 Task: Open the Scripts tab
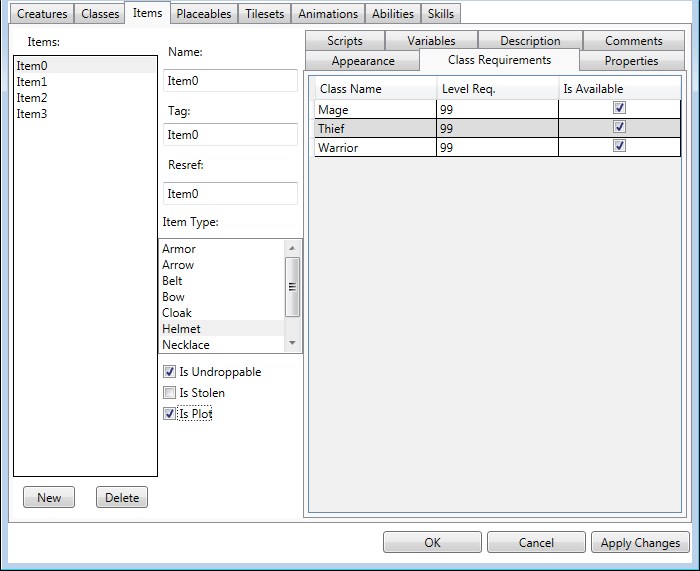coord(345,41)
